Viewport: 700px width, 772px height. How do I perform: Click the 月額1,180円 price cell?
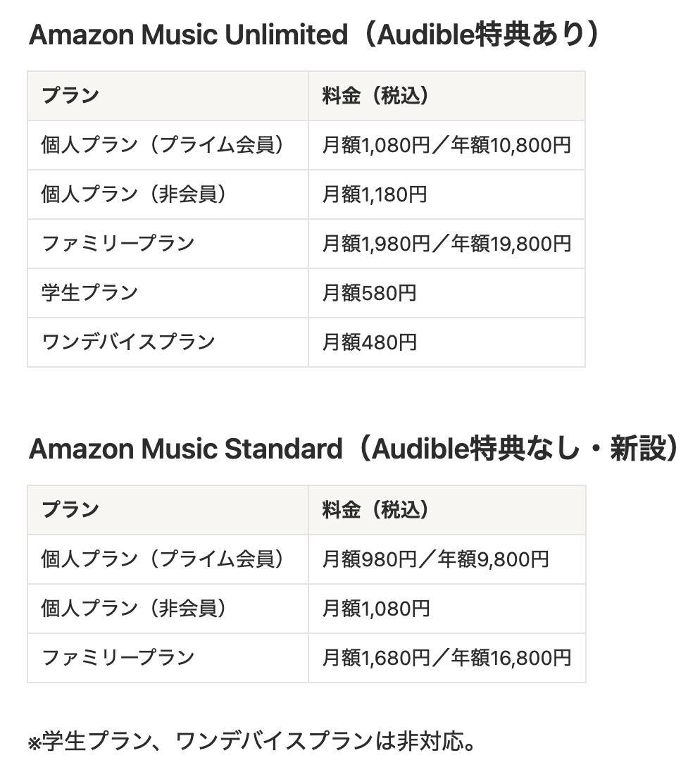click(x=375, y=194)
